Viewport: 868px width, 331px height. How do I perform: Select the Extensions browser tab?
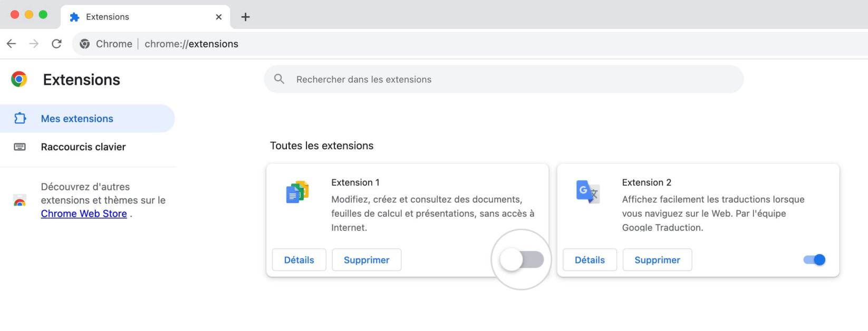(x=146, y=17)
